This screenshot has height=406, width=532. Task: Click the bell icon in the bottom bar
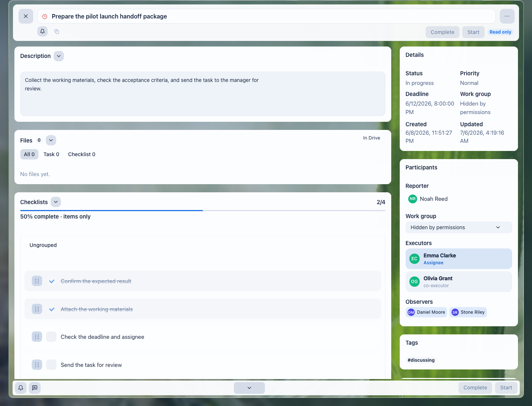pyautogui.click(x=21, y=388)
